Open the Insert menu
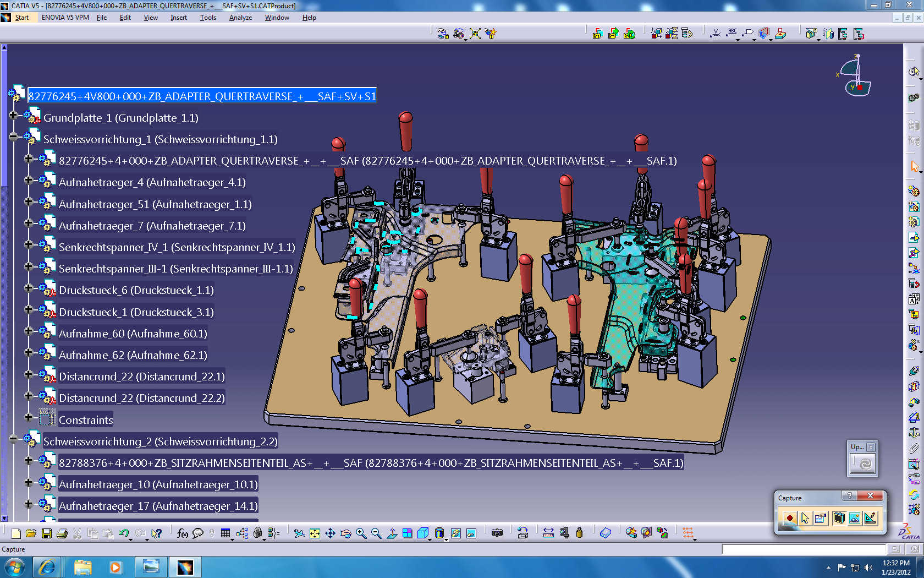Viewport: 924px width, 578px height. (179, 18)
